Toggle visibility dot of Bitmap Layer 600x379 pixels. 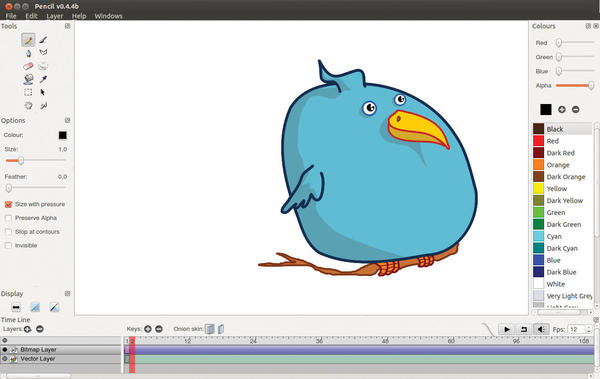(x=5, y=350)
